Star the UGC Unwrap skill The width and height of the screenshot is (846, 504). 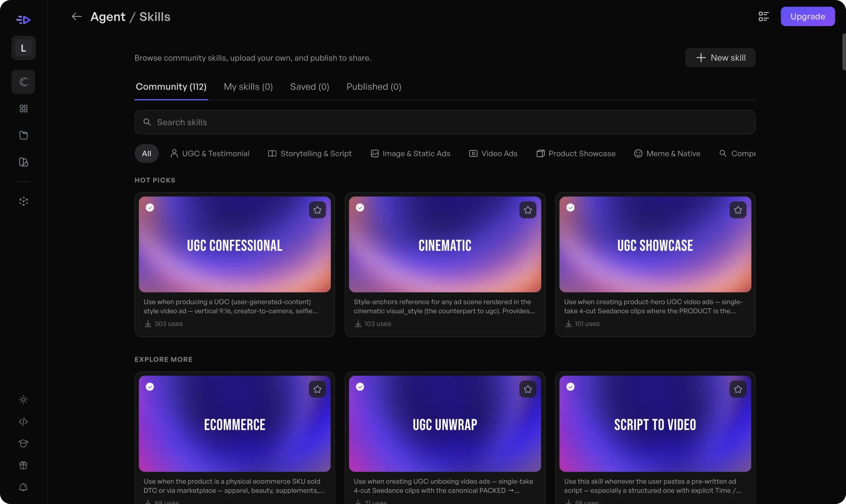tap(528, 389)
